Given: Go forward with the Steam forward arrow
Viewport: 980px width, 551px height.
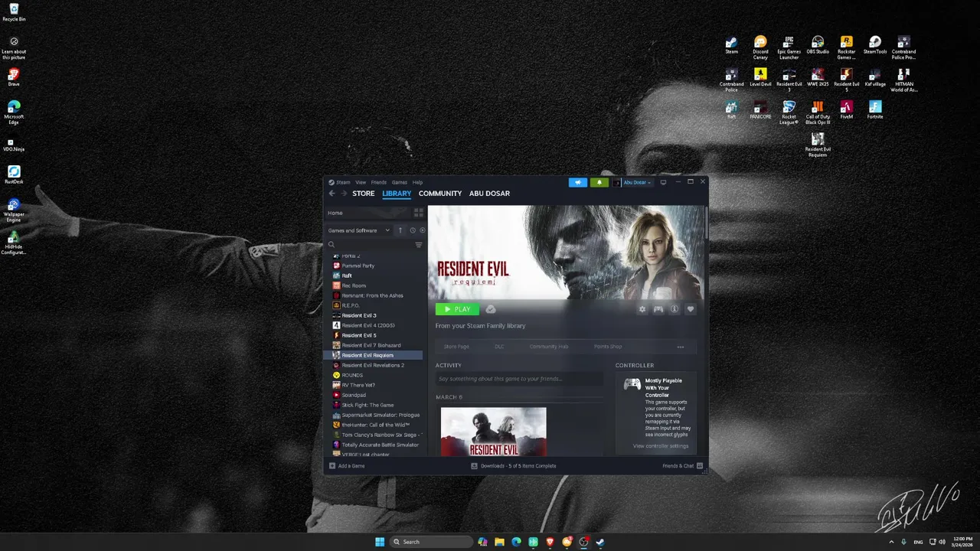Looking at the screenshot, I should [x=344, y=194].
